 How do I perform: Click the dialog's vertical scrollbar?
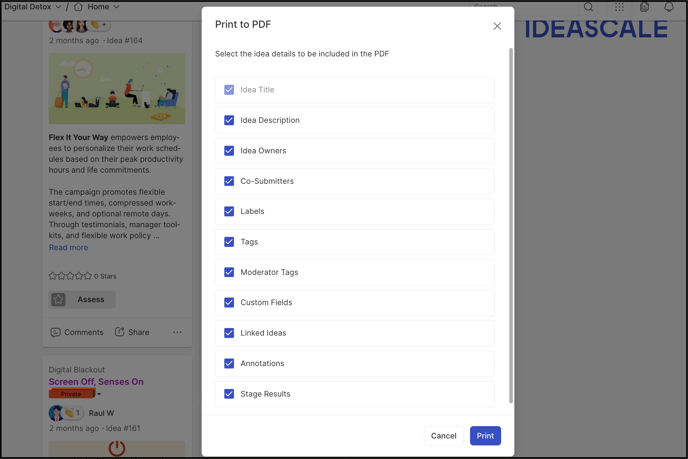pos(511,226)
